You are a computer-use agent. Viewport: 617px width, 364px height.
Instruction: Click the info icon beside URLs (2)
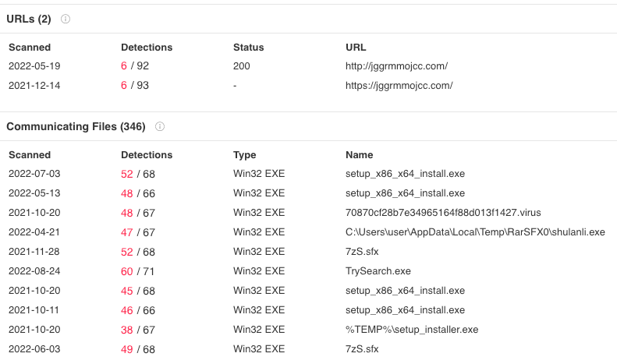click(66, 19)
